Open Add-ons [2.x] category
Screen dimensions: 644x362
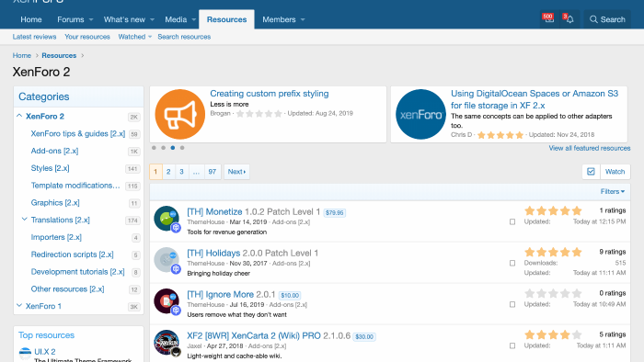click(x=54, y=151)
